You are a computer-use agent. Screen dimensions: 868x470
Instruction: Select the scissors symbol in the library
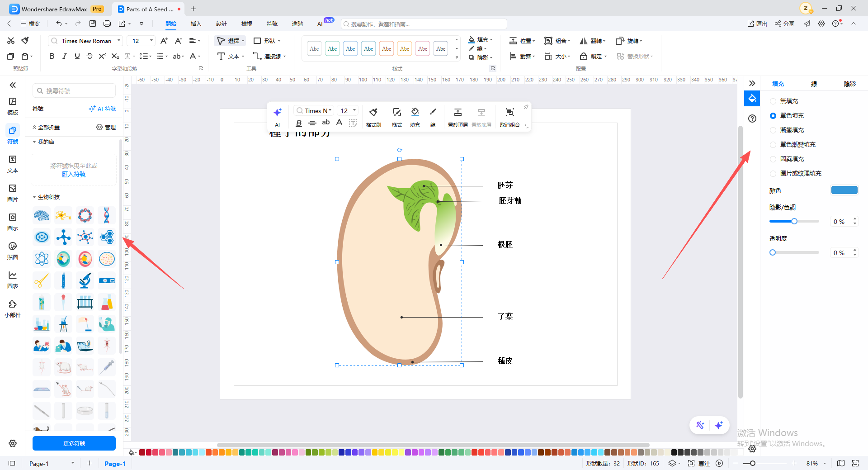42,280
